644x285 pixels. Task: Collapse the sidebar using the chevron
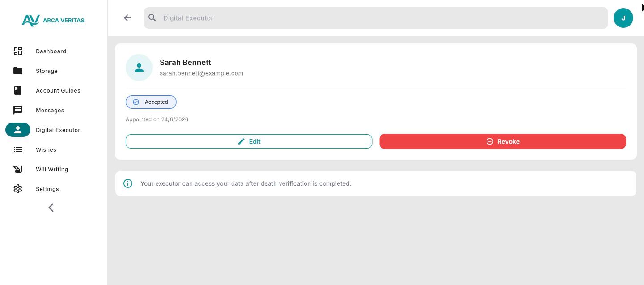51,208
